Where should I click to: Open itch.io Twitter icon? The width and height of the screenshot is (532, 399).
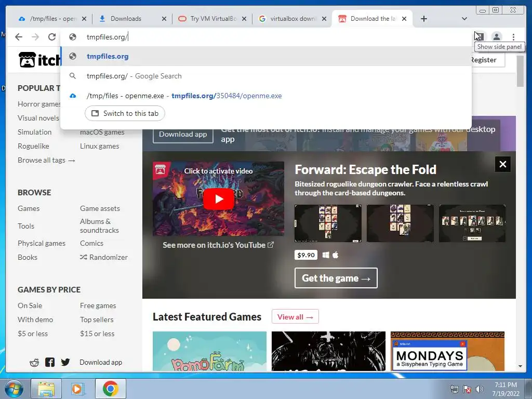(x=65, y=362)
